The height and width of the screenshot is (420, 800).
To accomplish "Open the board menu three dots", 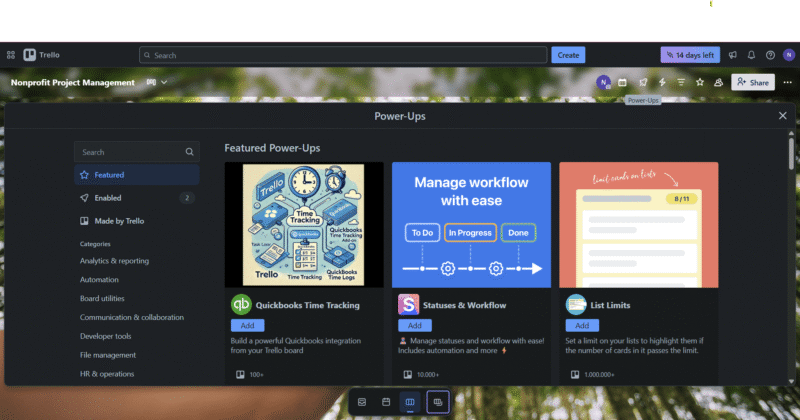I will click(x=787, y=82).
